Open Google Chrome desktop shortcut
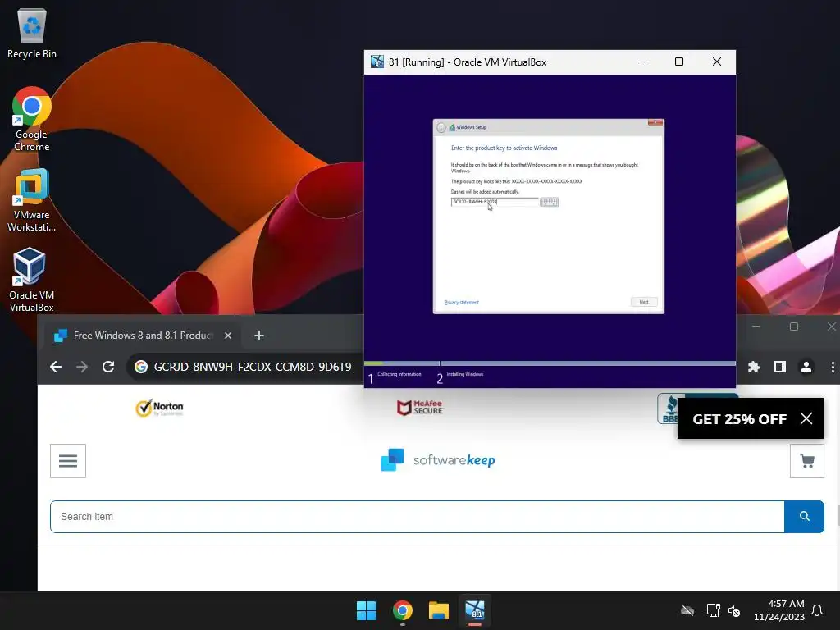The image size is (840, 630). click(x=32, y=119)
